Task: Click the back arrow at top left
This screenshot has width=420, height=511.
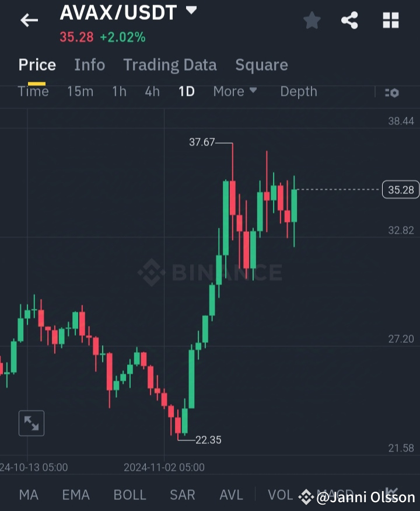Action: pos(29,19)
